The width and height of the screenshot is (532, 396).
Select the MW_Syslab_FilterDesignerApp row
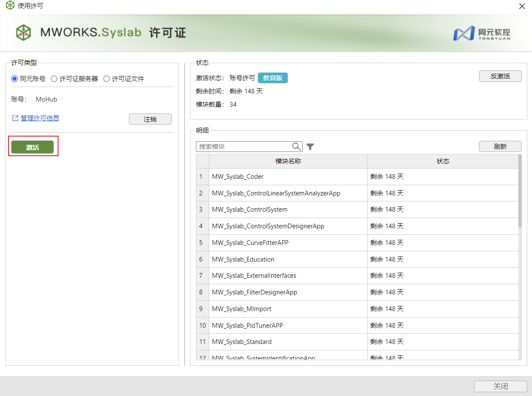[x=357, y=292]
